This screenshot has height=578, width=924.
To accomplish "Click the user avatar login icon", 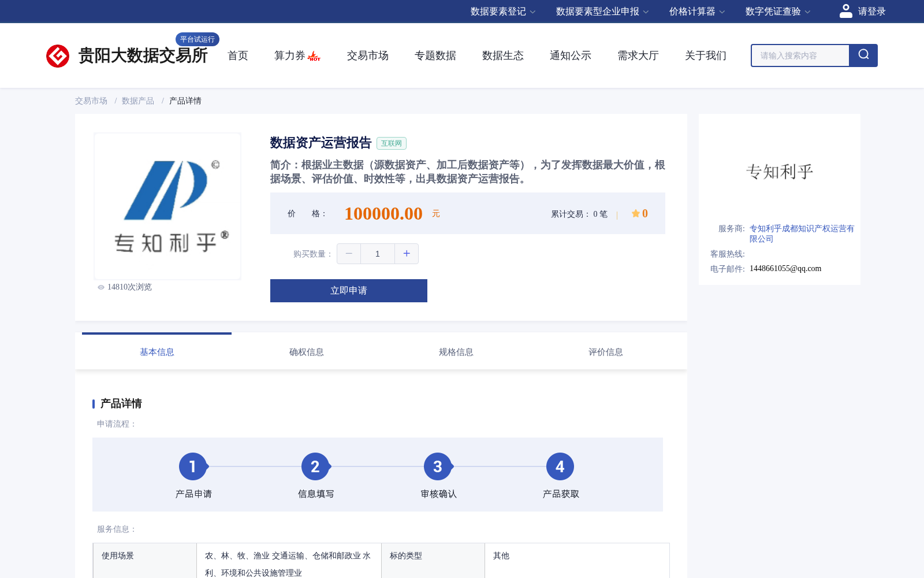I will click(846, 11).
